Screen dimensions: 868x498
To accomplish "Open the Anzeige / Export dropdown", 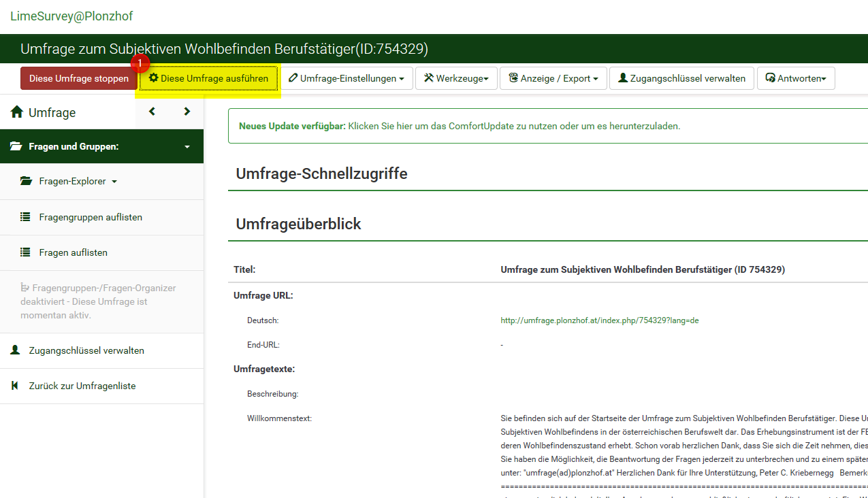I will tap(553, 78).
